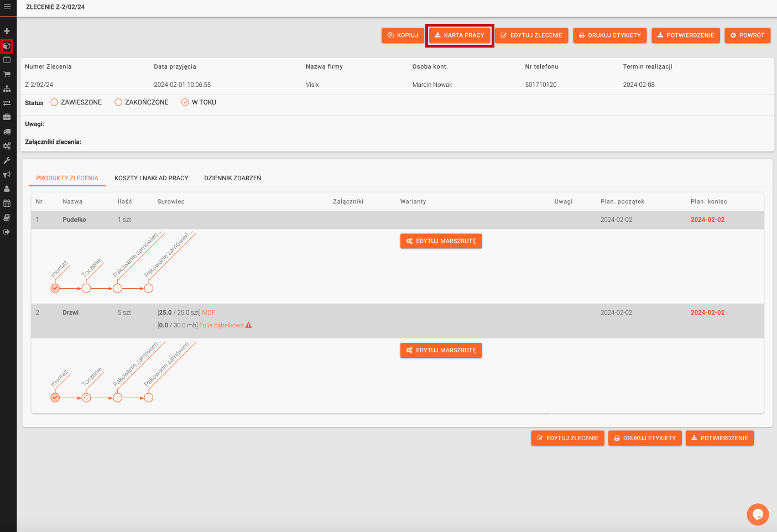
Task: Click the briefcase icon in the sidebar
Action: [7, 117]
